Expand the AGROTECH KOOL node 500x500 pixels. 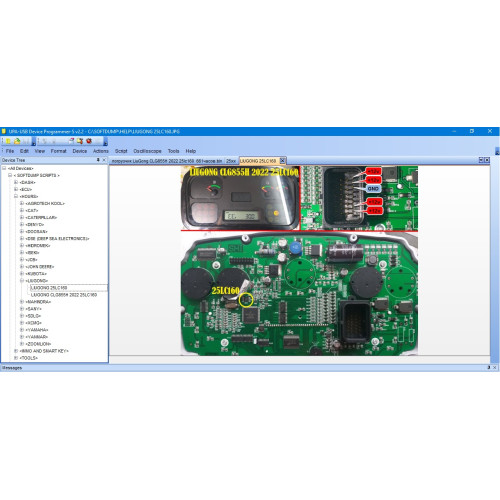click(x=22, y=203)
